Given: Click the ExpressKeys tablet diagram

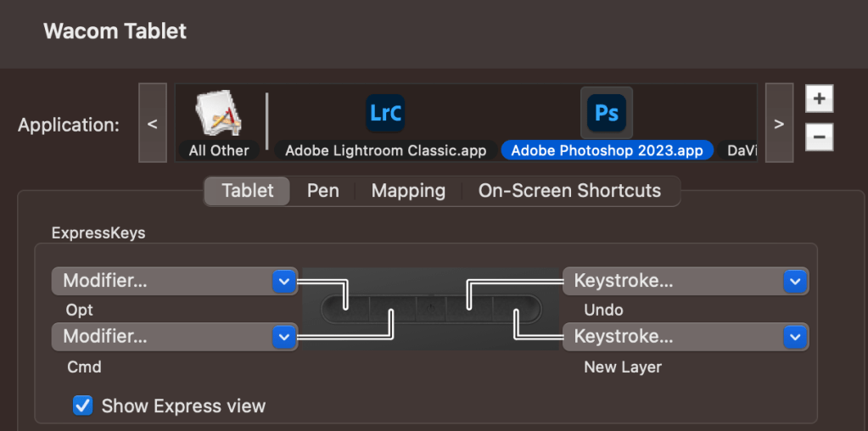Looking at the screenshot, I should pyautogui.click(x=431, y=309).
